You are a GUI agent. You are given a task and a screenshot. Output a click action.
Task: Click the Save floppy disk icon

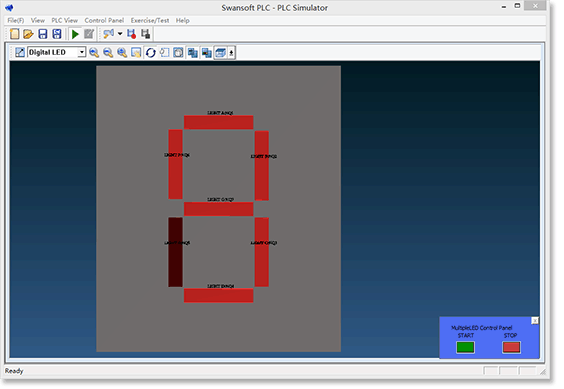coord(43,34)
